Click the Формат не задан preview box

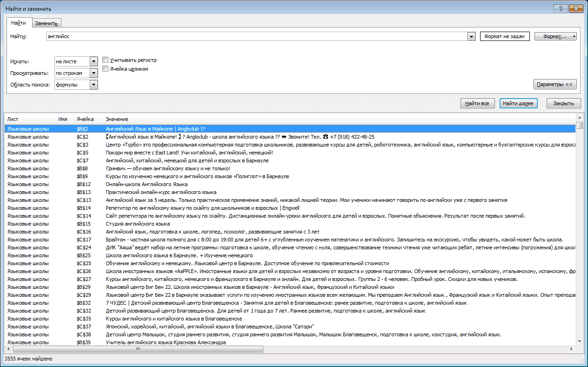tap(505, 36)
